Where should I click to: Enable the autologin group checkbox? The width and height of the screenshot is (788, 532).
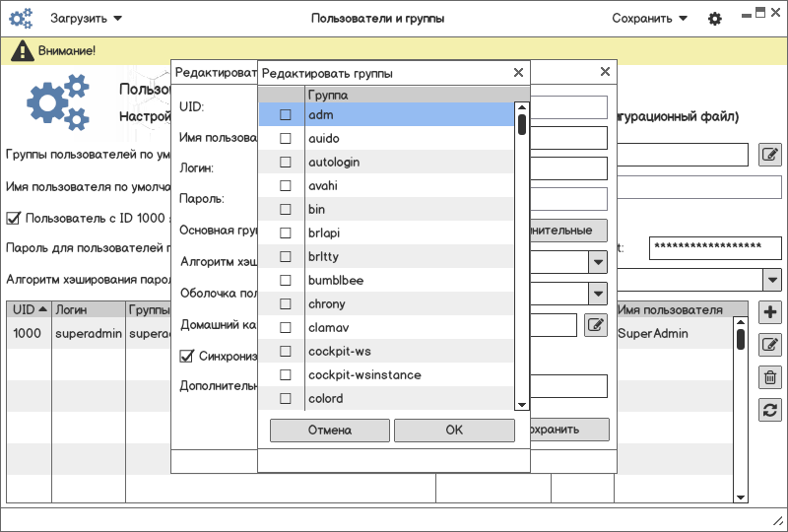tap(286, 163)
